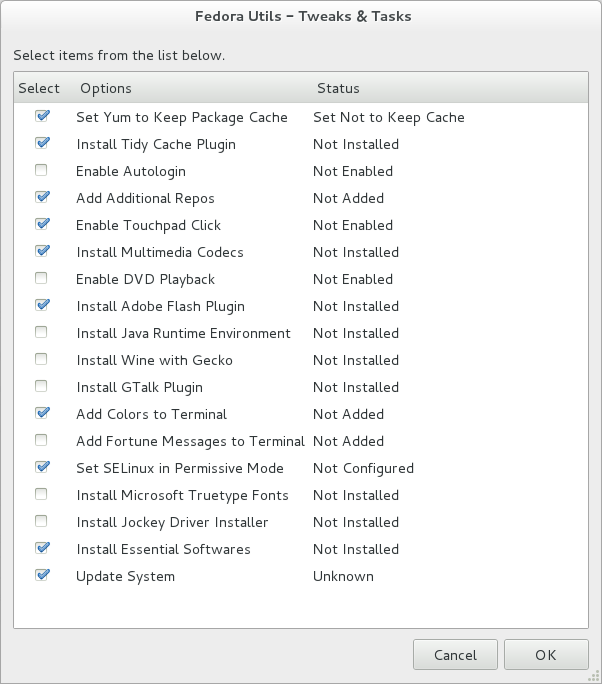The image size is (602, 684).
Task: Uncheck the Update System checkbox
Action: (x=41, y=576)
